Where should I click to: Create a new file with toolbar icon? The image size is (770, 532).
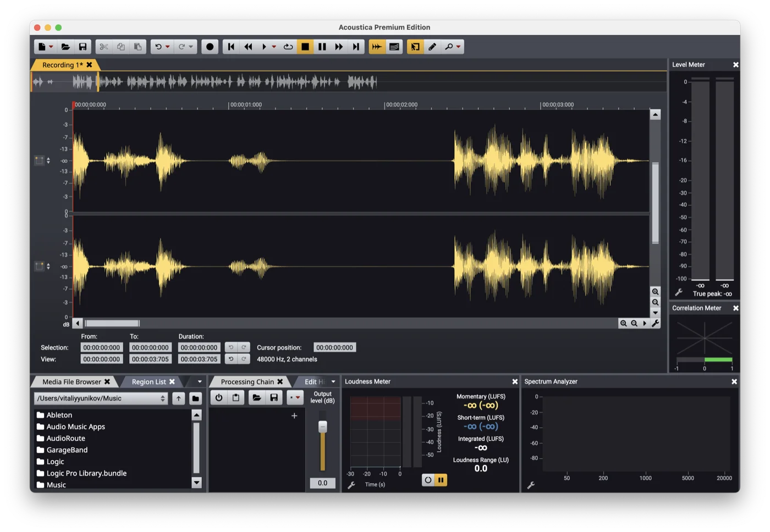(x=42, y=47)
